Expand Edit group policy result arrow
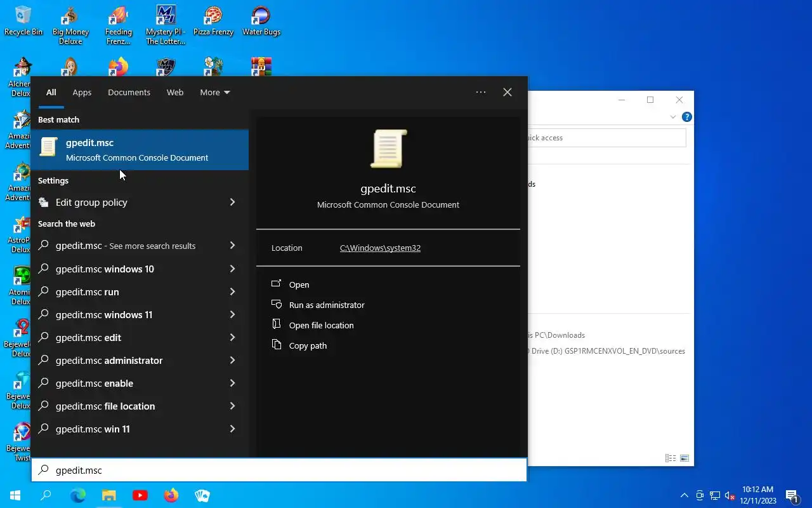The width and height of the screenshot is (812, 508). [232, 202]
